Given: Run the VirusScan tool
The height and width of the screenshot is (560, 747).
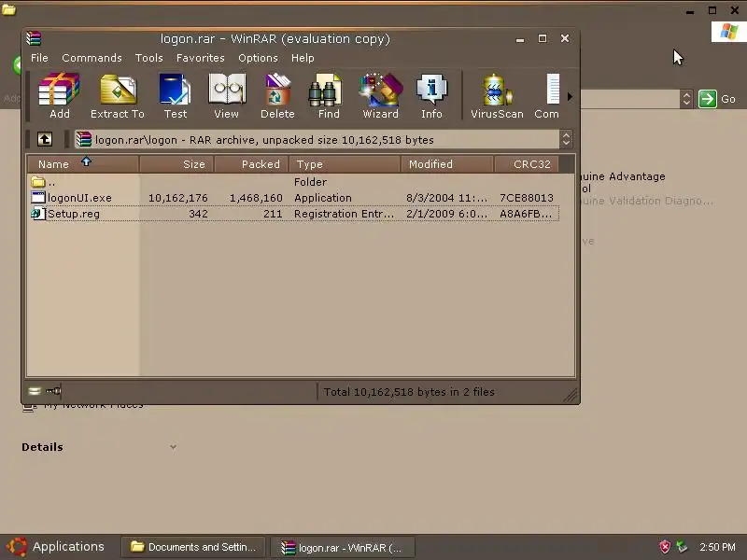Looking at the screenshot, I should tap(497, 96).
